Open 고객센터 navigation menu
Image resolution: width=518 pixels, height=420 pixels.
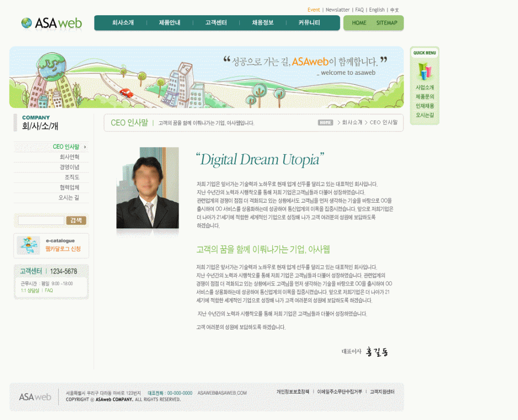[x=216, y=23]
